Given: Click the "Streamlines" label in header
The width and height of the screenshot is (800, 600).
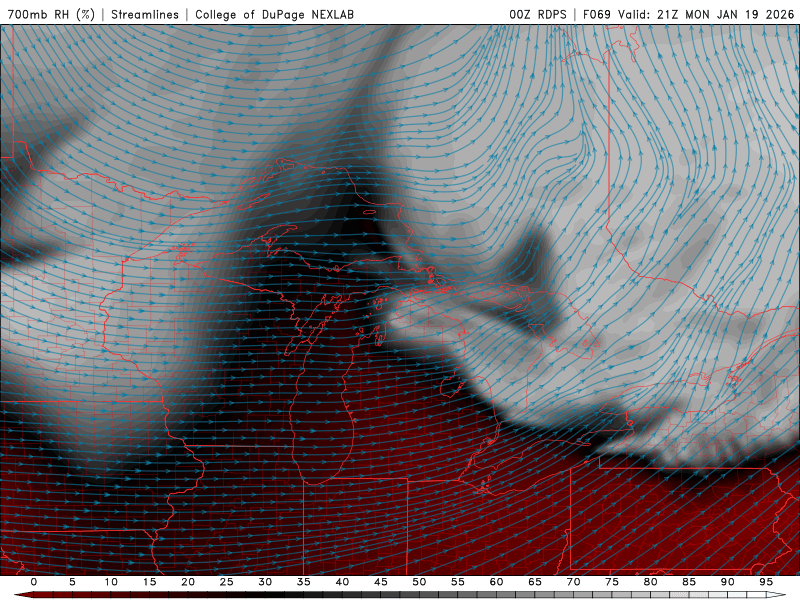Looking at the screenshot, I should [x=145, y=14].
